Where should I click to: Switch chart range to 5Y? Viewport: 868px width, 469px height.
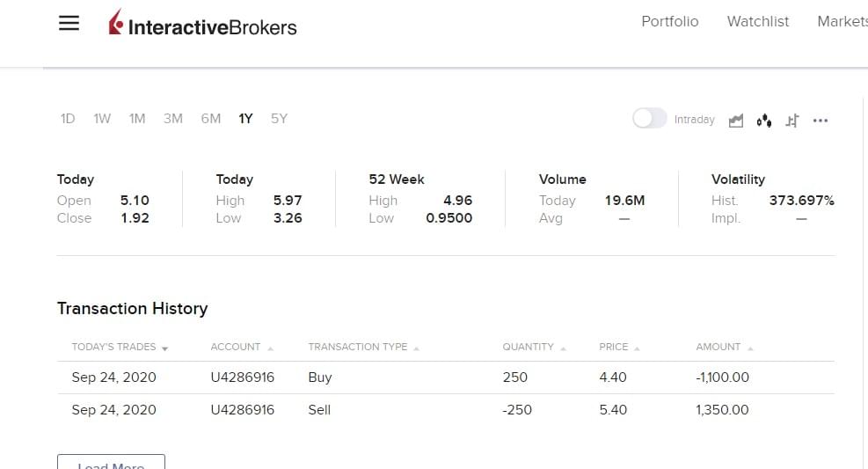(279, 119)
